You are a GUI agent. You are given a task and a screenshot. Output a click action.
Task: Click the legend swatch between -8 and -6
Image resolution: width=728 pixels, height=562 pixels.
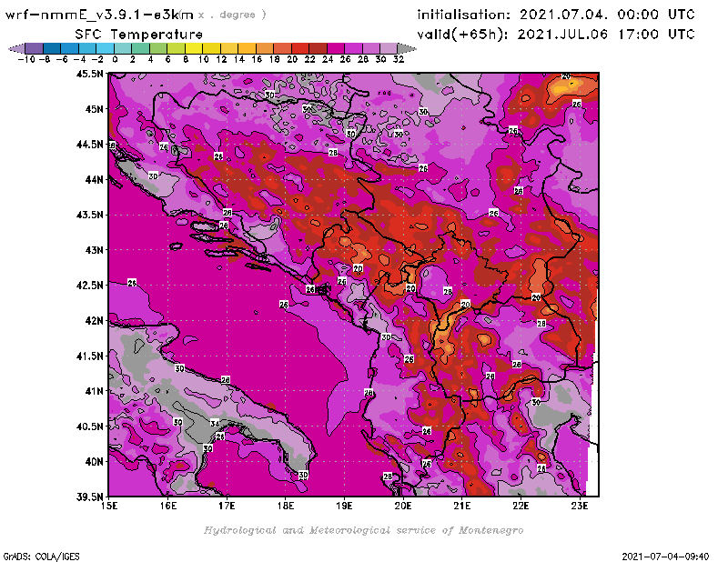coord(52,48)
